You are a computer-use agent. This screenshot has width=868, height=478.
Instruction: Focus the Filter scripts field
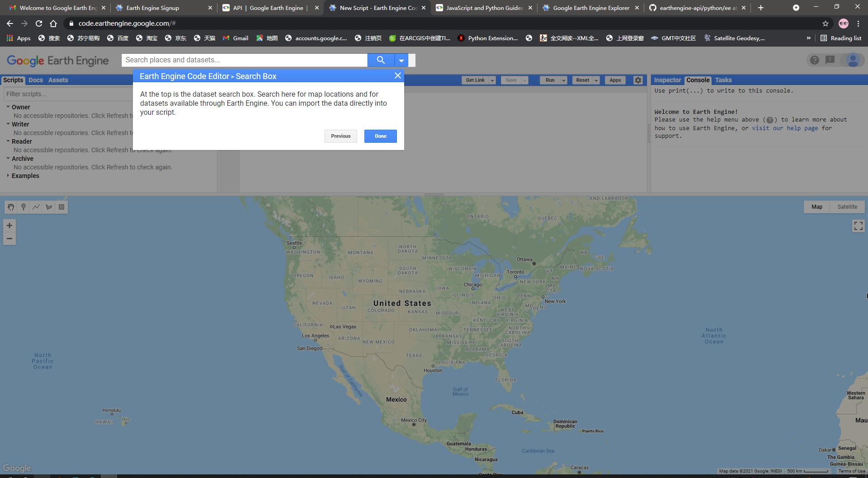click(x=68, y=94)
